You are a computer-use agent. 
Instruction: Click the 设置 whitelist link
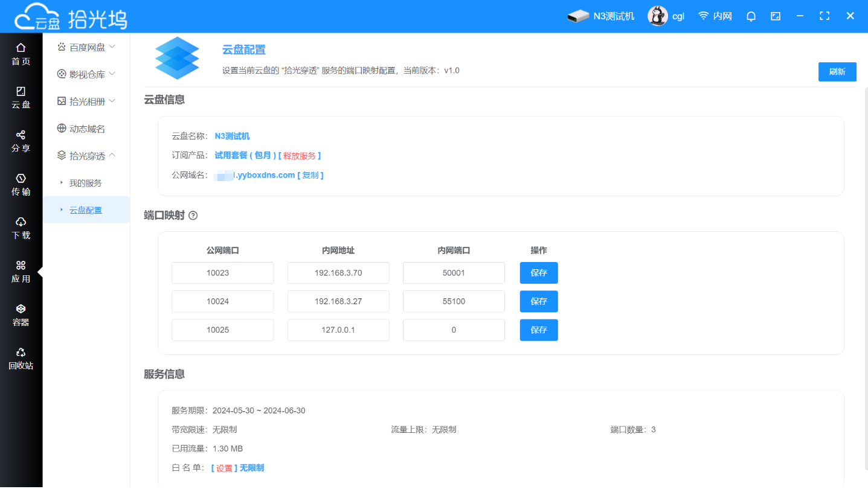(224, 468)
